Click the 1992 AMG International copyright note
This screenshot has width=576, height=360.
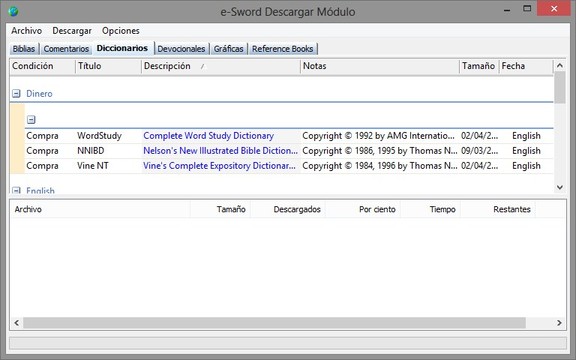pyautogui.click(x=378, y=136)
